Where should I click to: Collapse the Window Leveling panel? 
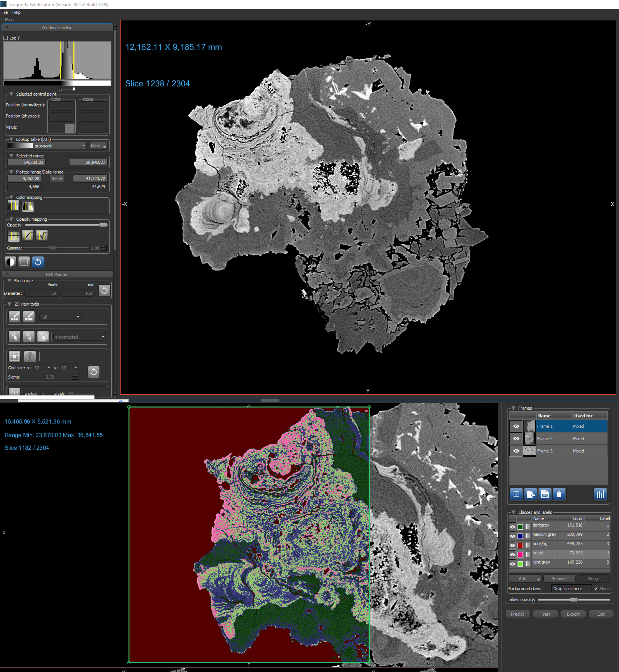[7, 27]
